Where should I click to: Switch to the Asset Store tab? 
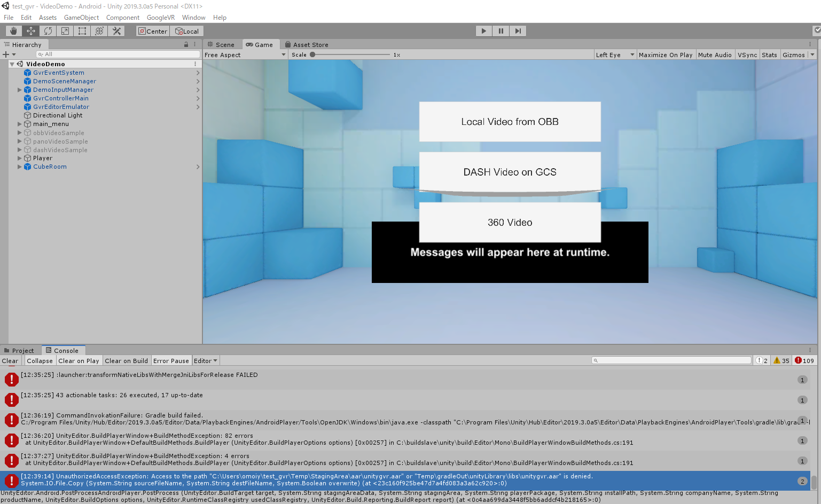[307, 44]
